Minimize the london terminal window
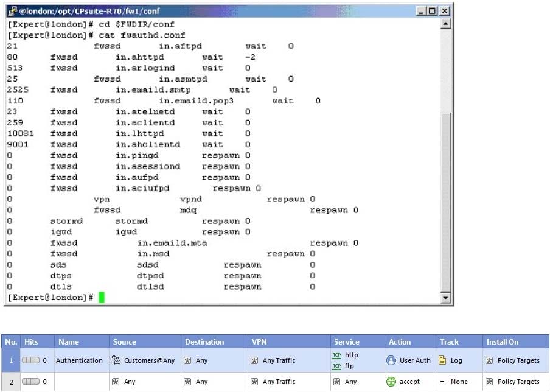550x392 pixels. 421,11
